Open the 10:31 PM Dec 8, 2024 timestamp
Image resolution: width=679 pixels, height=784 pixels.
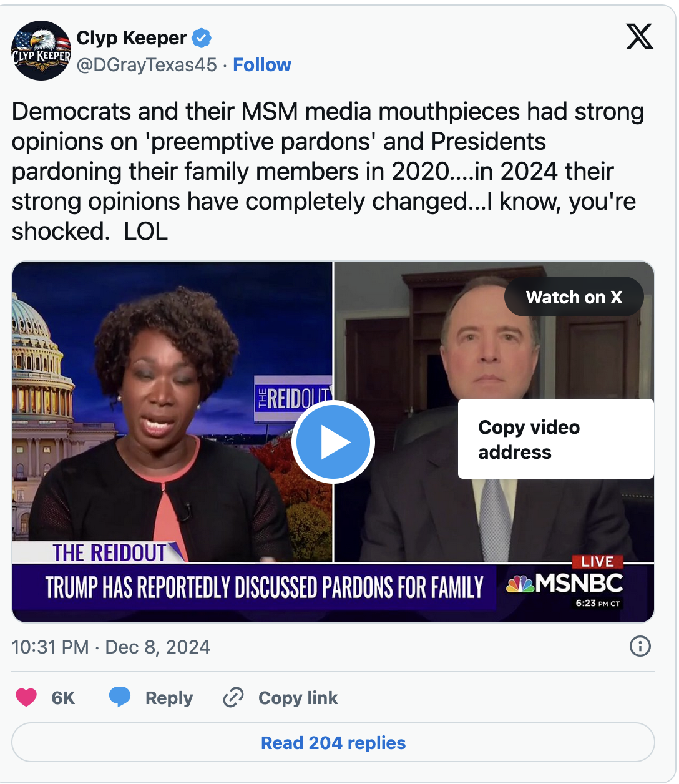pyautogui.click(x=110, y=647)
